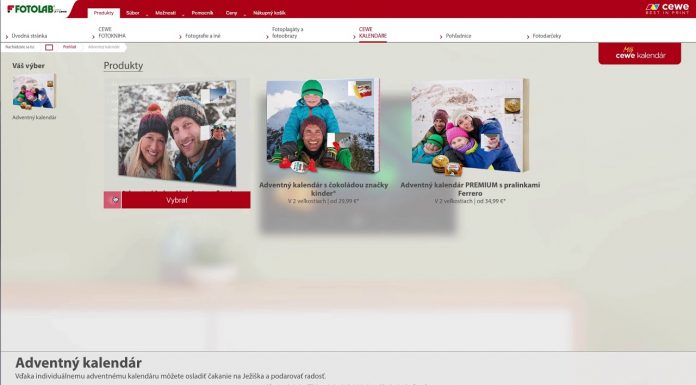Image resolution: width=696 pixels, height=385 pixels.
Task: Go to Úvodná stránka
Action: pyautogui.click(x=29, y=36)
